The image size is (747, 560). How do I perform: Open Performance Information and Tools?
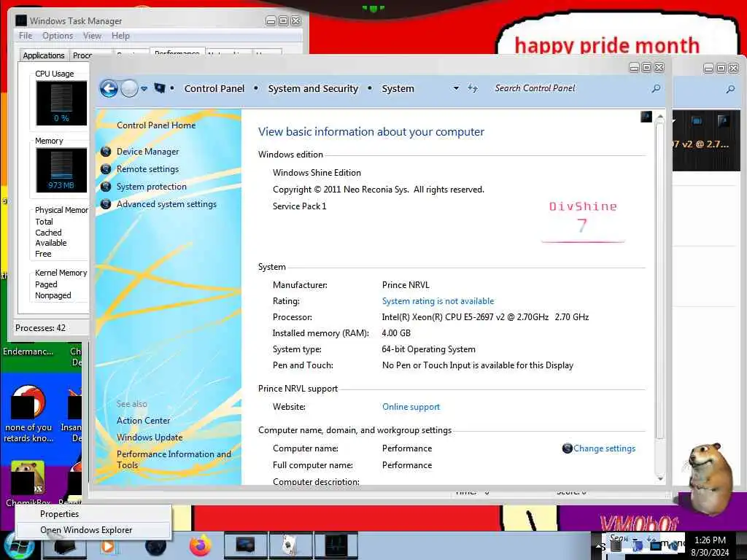coord(174,459)
